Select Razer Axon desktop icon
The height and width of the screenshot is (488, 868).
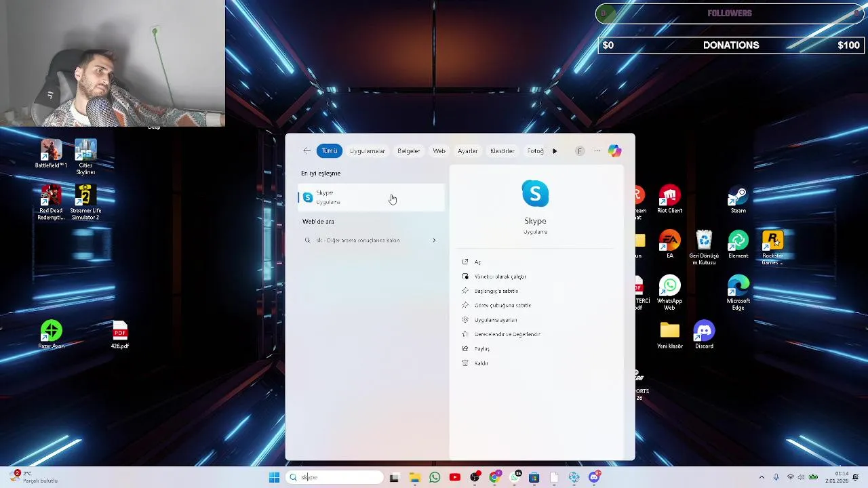[x=51, y=335]
